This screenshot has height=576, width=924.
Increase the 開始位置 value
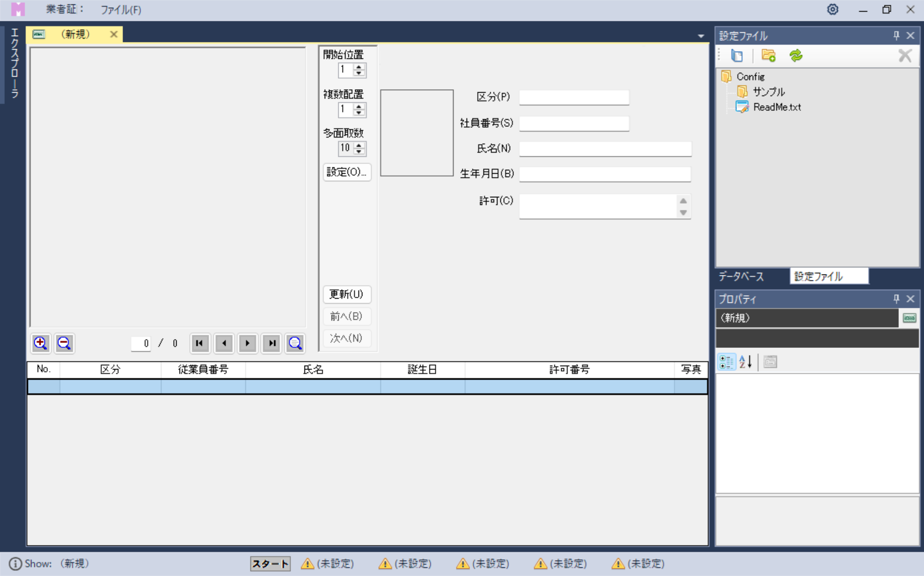(359, 67)
